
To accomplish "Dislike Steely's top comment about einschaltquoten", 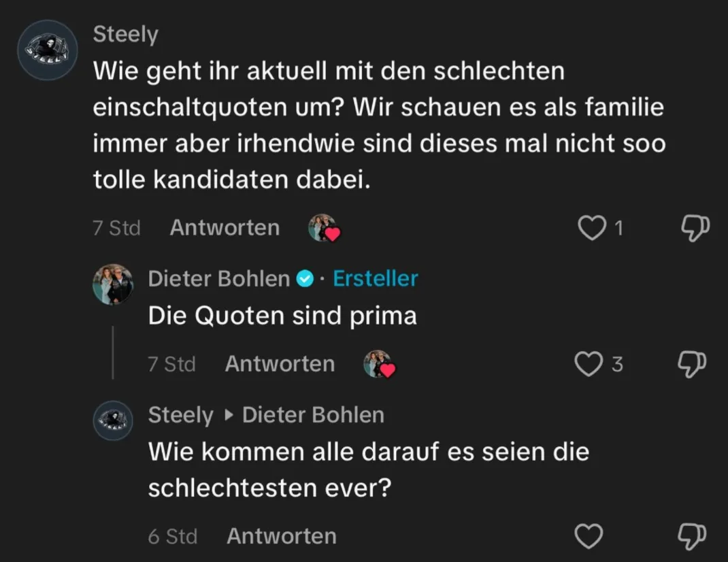I will [x=695, y=229].
